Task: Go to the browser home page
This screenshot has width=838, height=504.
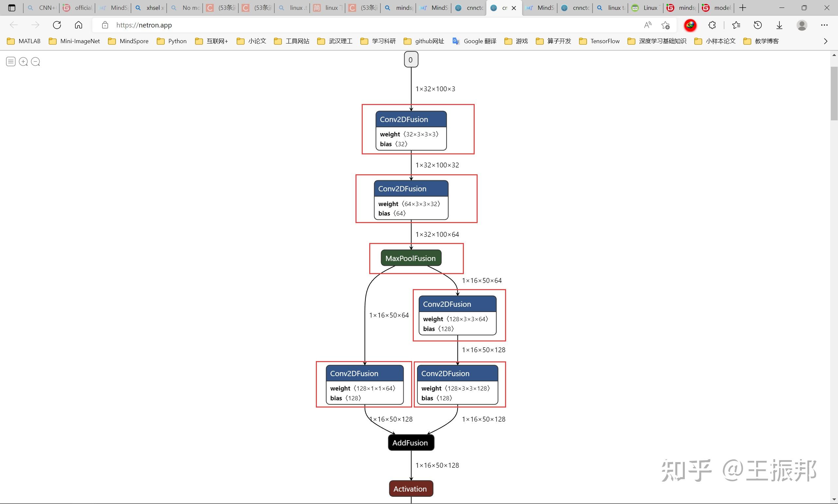Action: [x=79, y=25]
